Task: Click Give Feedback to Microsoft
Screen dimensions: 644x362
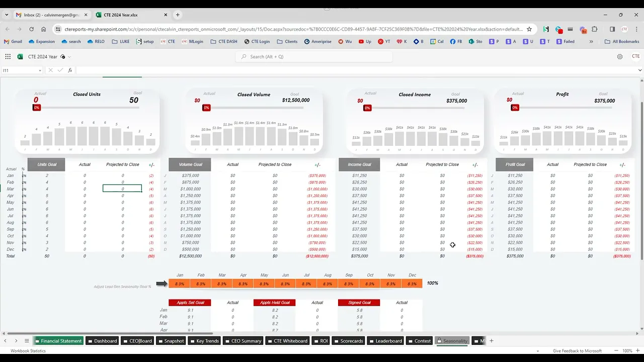Action: coord(577,351)
